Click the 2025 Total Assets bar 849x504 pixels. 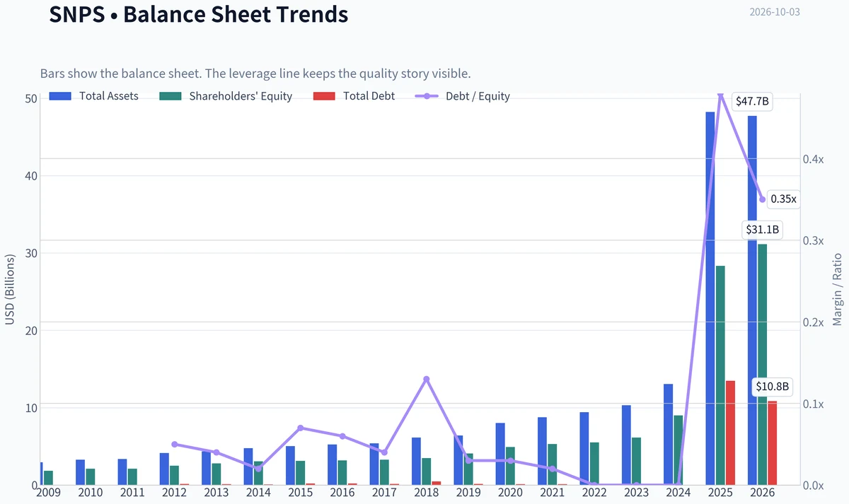[710, 298]
